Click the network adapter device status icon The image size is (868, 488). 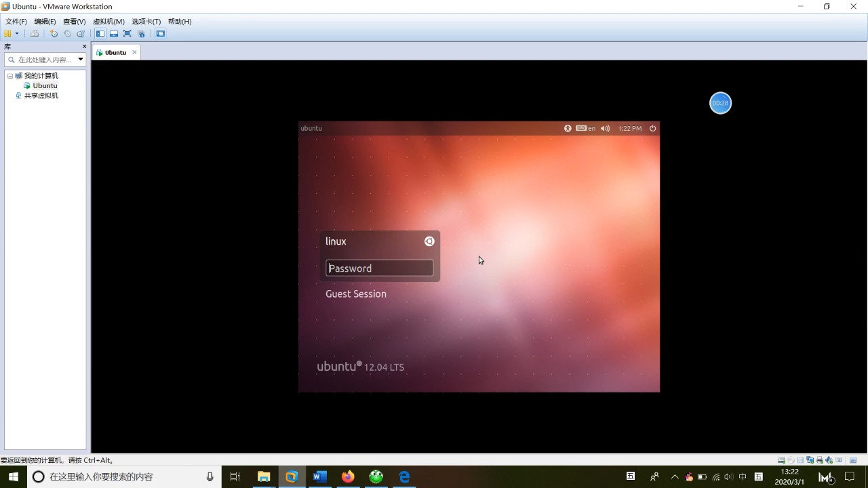[810, 460]
